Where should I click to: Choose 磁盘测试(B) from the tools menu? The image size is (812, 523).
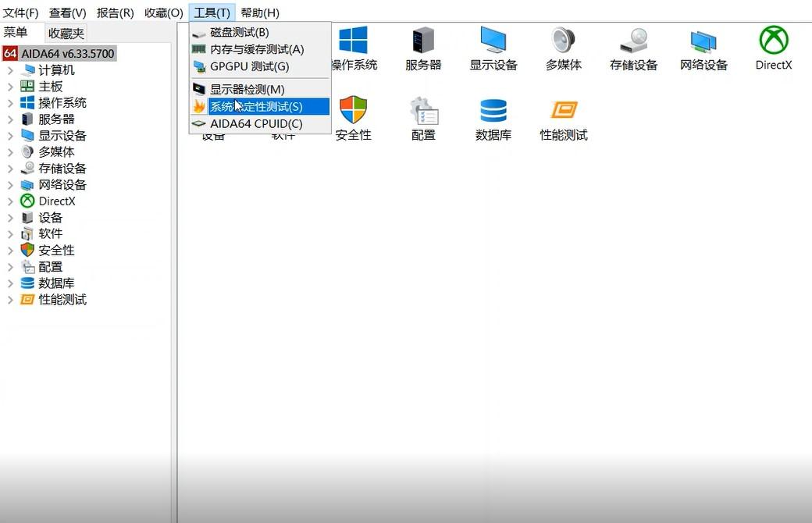[x=260, y=32]
